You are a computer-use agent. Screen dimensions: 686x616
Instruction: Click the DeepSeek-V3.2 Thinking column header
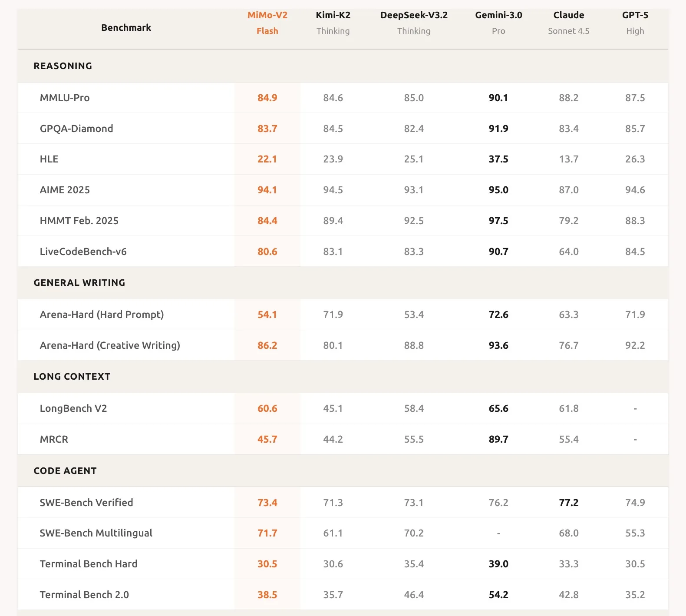[x=413, y=23]
